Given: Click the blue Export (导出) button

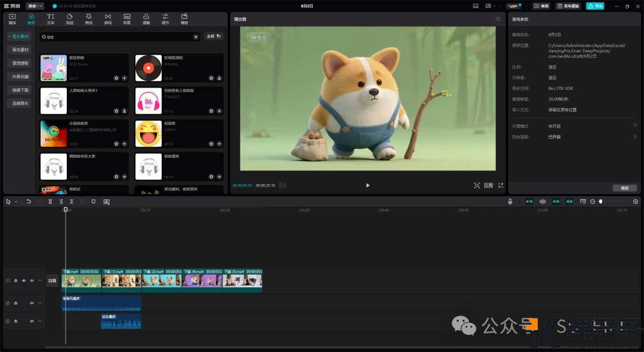Looking at the screenshot, I should (x=595, y=6).
